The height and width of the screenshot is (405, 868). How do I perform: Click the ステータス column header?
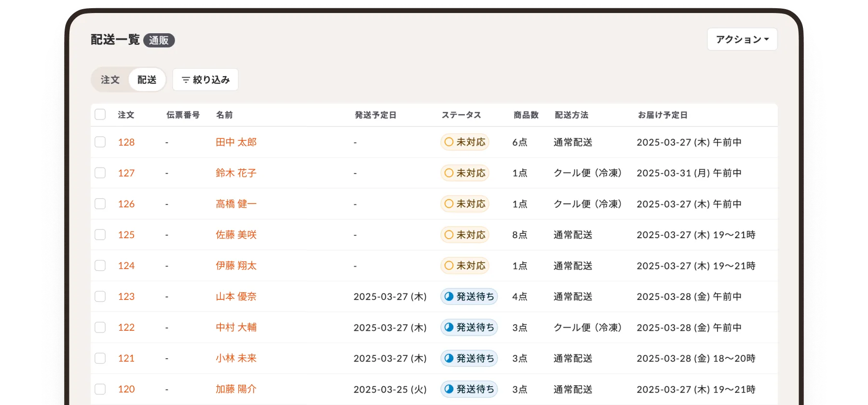click(461, 115)
